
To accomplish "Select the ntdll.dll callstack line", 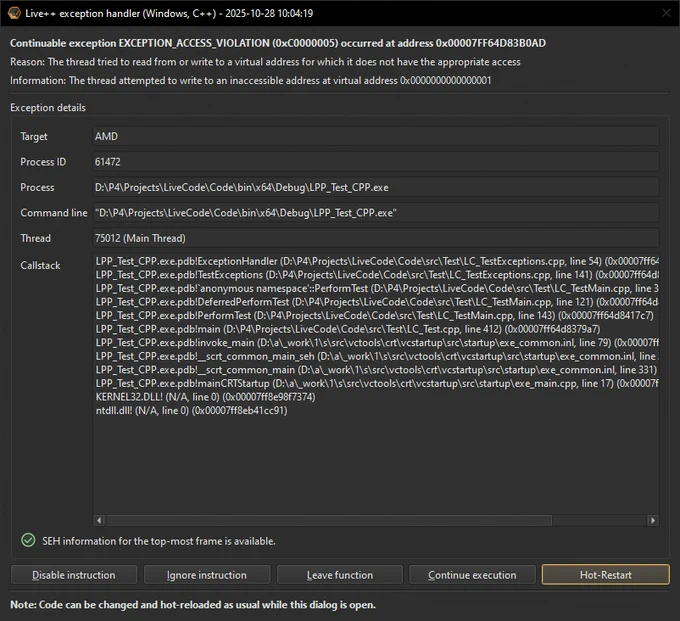I will point(191,410).
